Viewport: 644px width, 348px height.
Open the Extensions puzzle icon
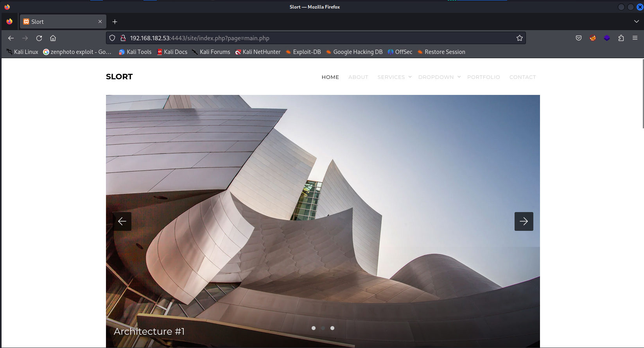621,38
